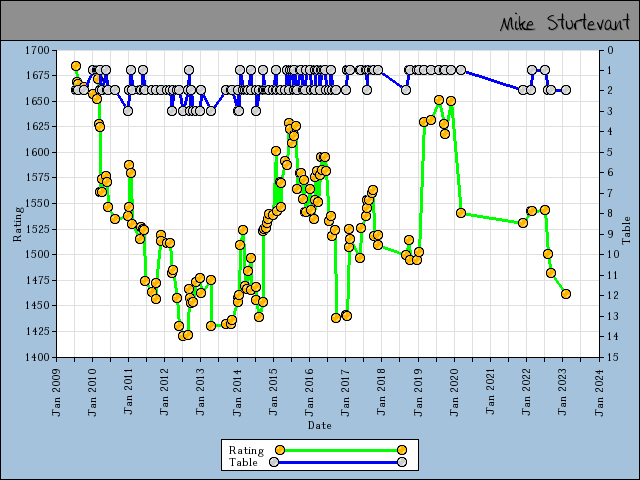The image size is (640, 480).
Task: Click the 1400 tick on the rating axis
Action: [x=36, y=357]
